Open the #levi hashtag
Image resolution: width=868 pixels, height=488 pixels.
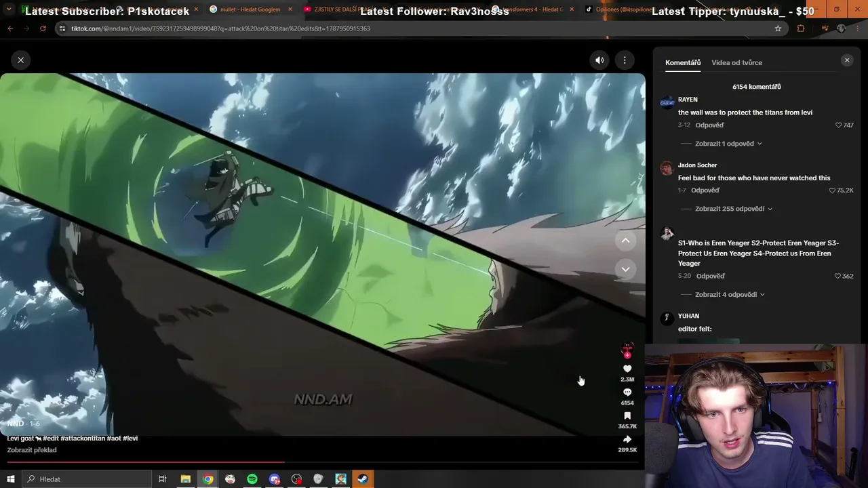click(x=130, y=439)
